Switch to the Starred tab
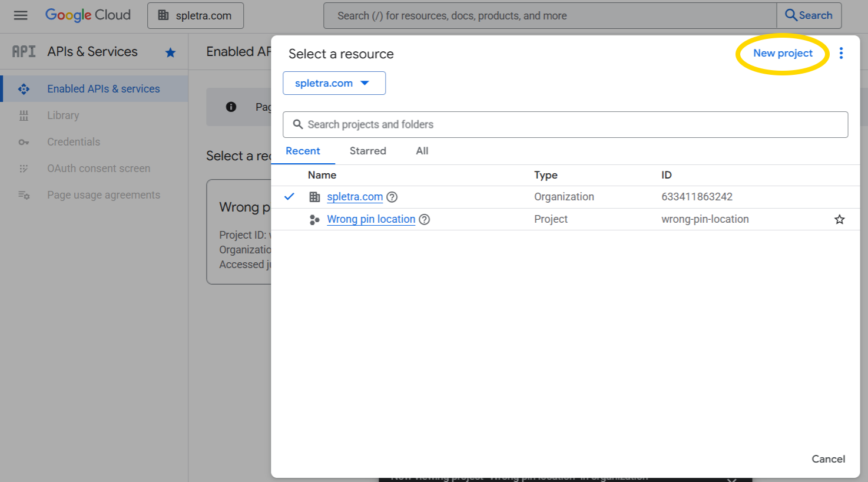 click(367, 151)
